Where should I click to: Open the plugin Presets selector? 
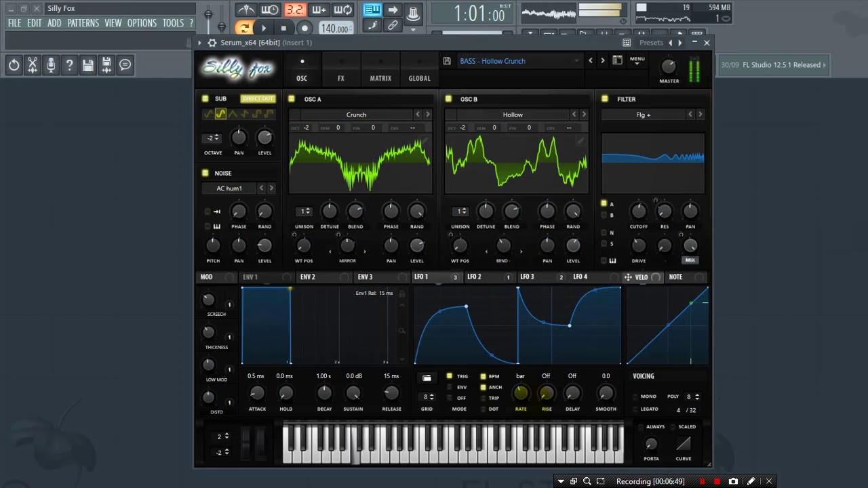(x=651, y=43)
